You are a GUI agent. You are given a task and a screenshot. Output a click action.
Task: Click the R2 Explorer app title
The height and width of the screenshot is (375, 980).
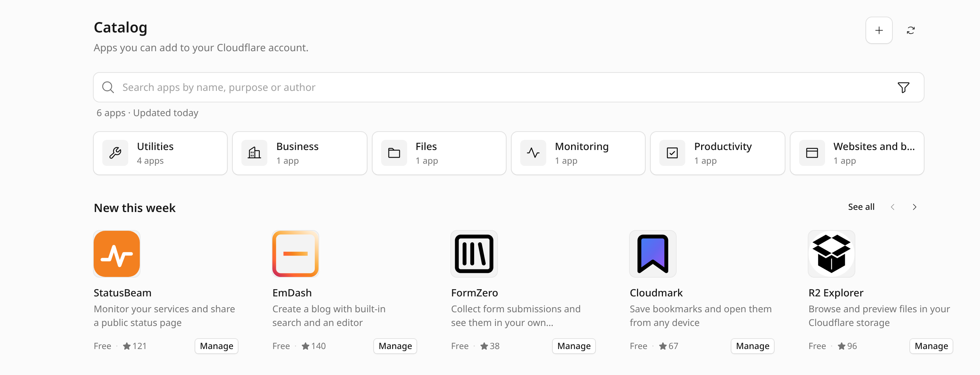click(836, 293)
